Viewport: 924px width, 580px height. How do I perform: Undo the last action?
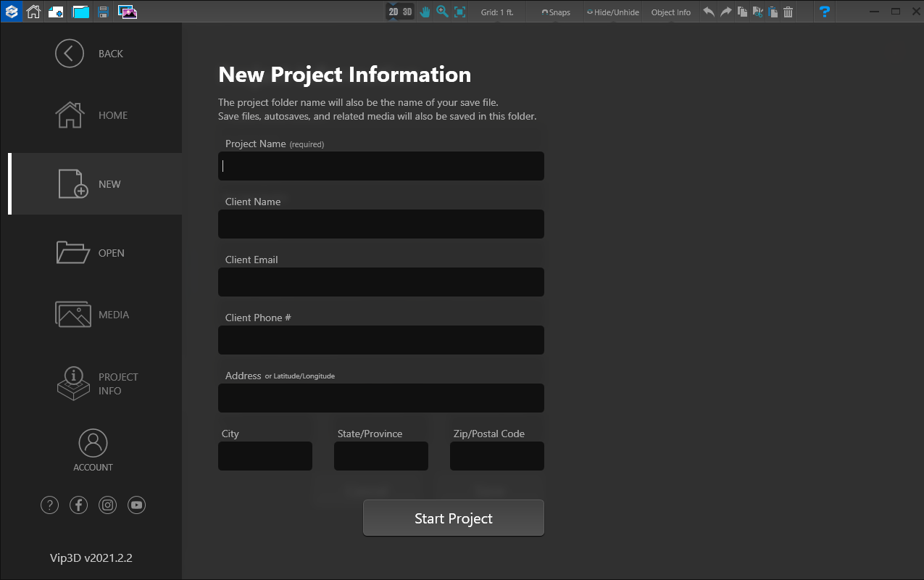tap(709, 12)
